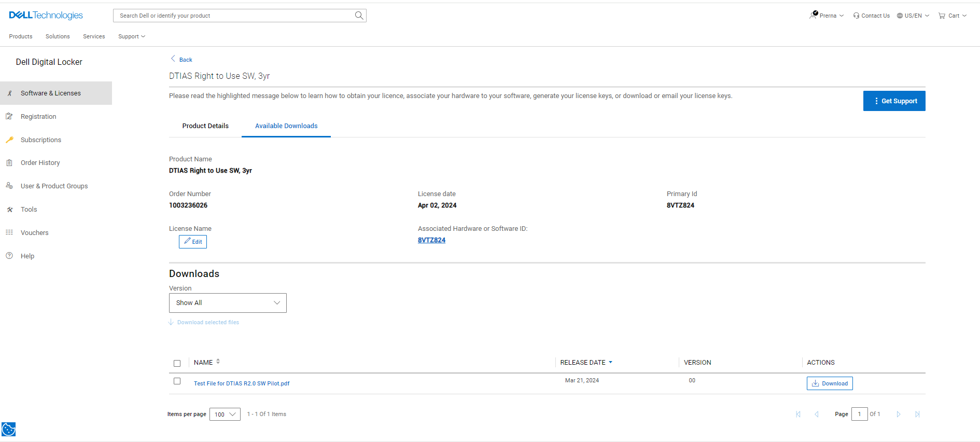The height and width of the screenshot is (442, 980).
Task: Click the Registration sidebar icon
Action: tap(9, 117)
